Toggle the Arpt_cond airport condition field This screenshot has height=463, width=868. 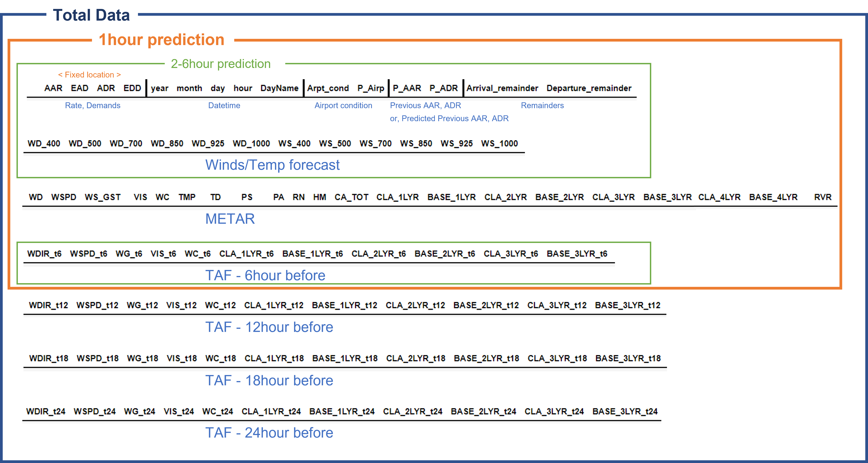328,88
